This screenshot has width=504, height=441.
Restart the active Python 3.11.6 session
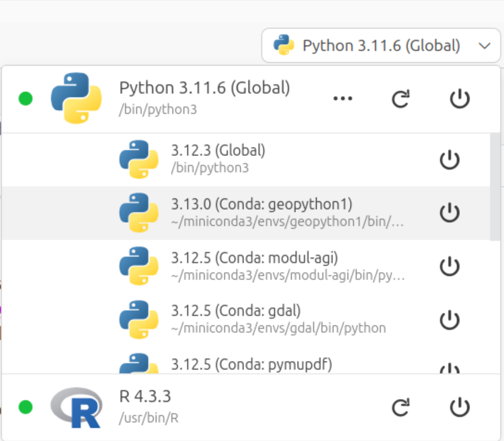(401, 99)
